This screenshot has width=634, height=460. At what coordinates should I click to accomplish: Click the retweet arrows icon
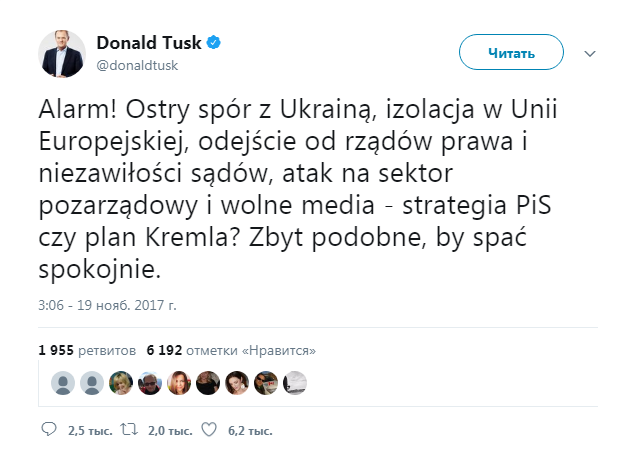(x=129, y=430)
